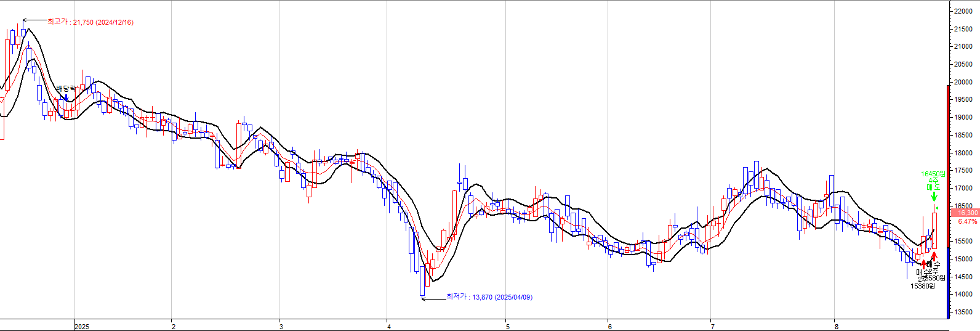The height and width of the screenshot is (331, 980).
Task: Click the 17500 price axis label
Action: pos(963,170)
